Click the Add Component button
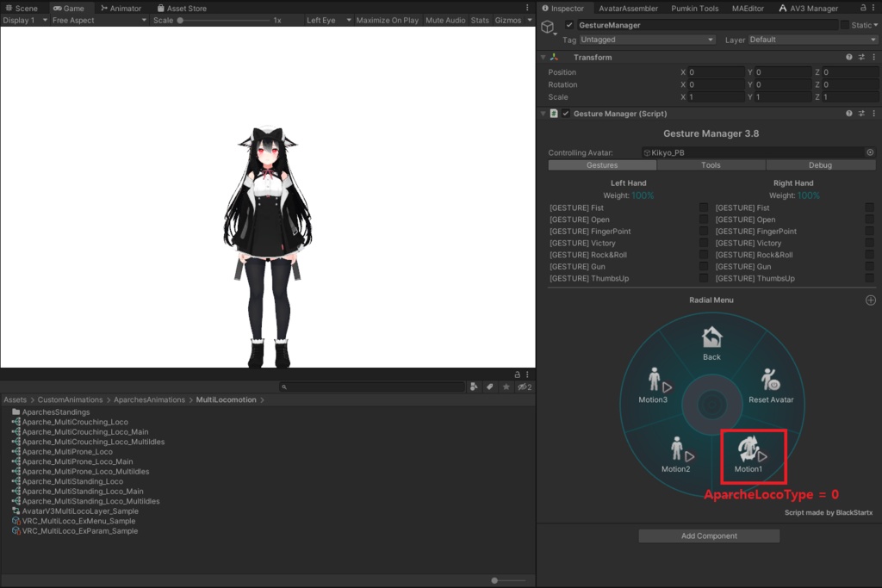 (x=708, y=535)
